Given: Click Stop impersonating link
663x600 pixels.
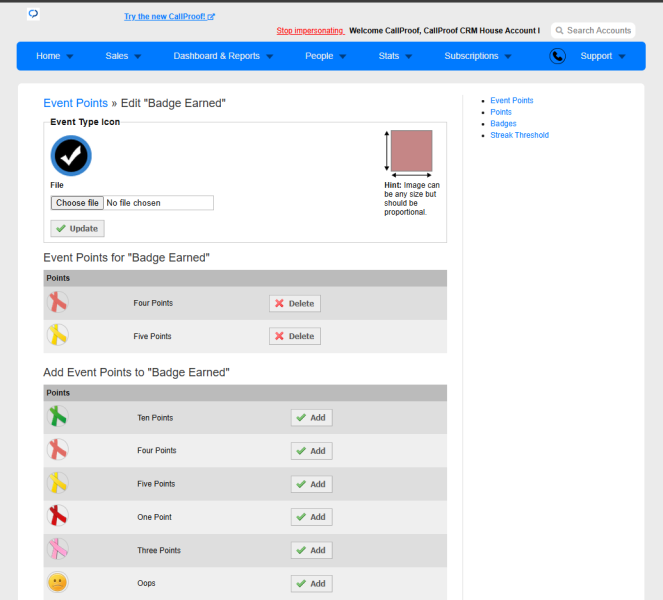Looking at the screenshot, I should coord(310,30).
